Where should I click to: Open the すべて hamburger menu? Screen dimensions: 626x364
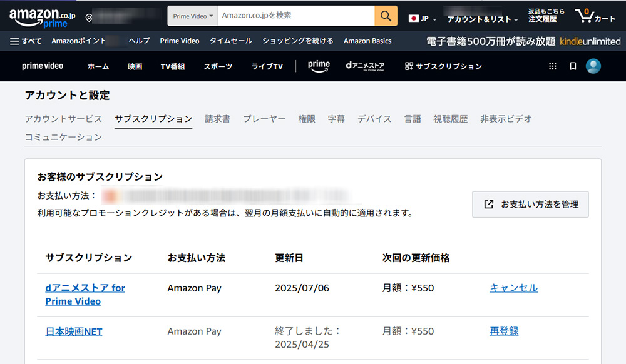26,41
